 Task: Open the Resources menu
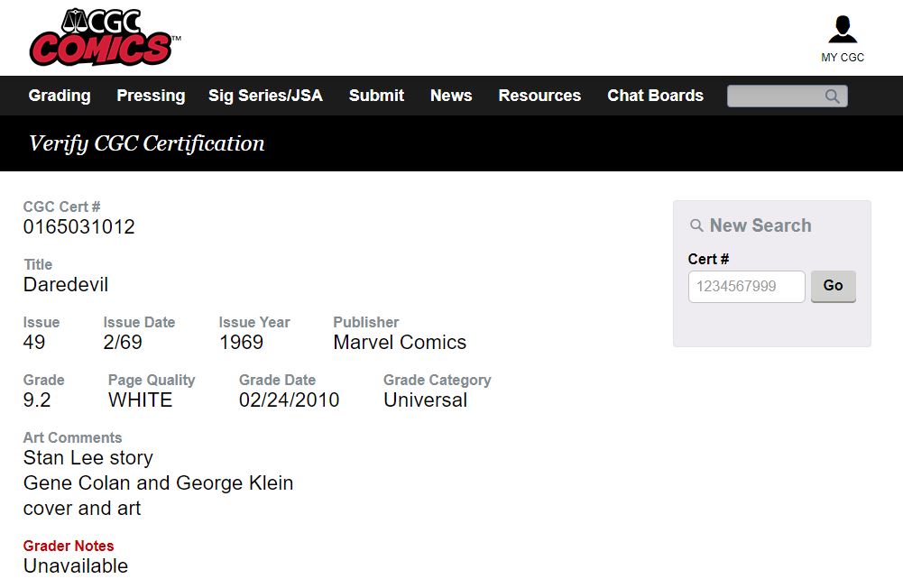click(539, 96)
